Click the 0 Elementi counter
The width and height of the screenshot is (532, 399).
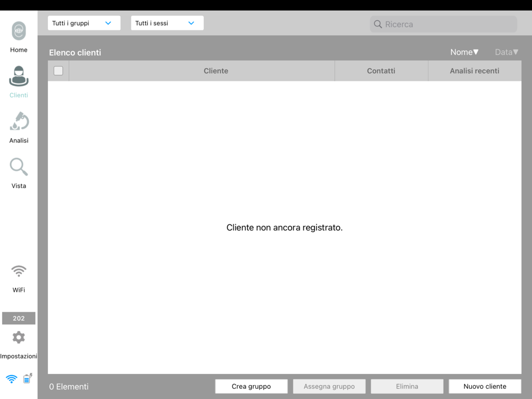69,386
